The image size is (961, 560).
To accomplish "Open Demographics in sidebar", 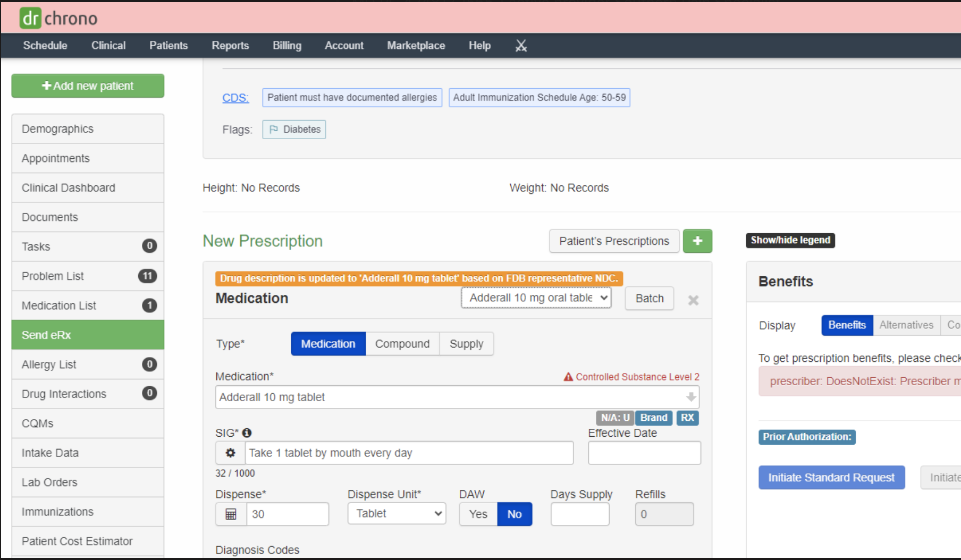I will [x=88, y=129].
